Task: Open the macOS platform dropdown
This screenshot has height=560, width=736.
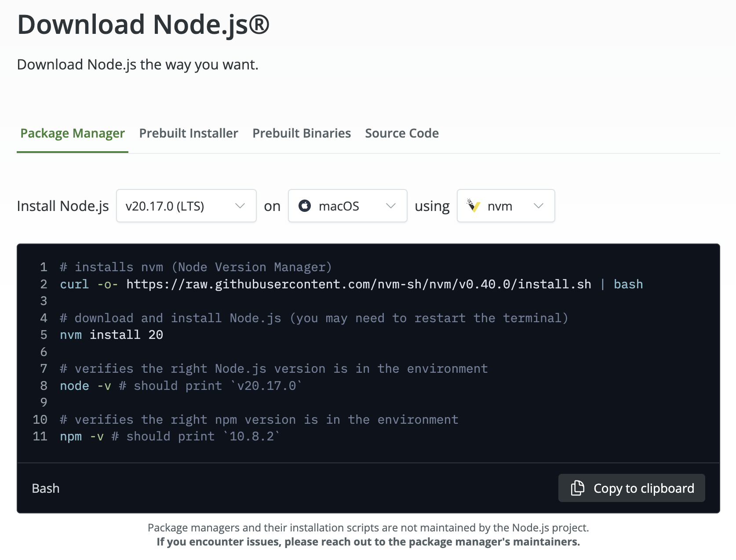Action: point(348,206)
